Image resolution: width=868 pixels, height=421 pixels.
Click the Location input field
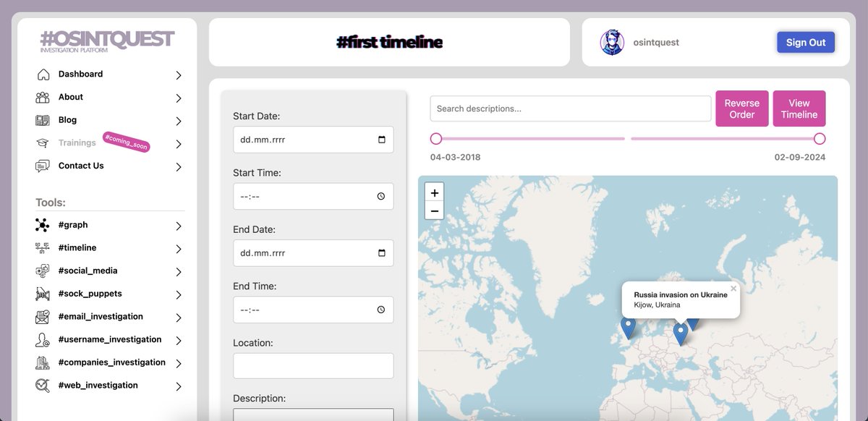313,366
